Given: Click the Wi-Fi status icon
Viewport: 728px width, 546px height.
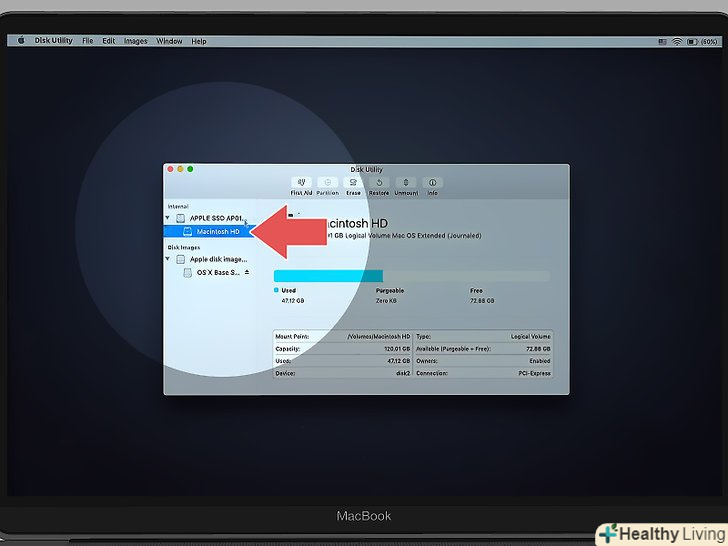Looking at the screenshot, I should [677, 42].
